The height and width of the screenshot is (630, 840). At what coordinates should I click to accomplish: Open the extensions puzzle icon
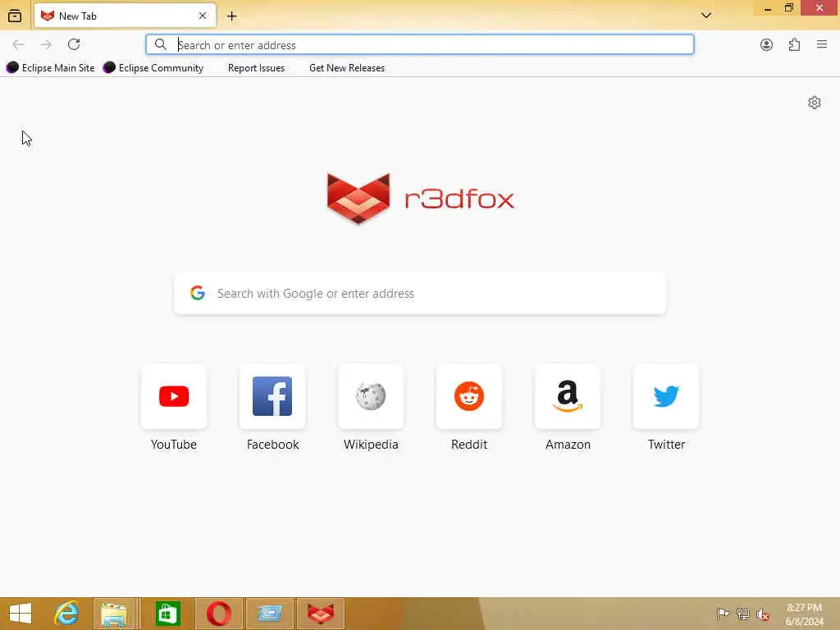click(794, 44)
